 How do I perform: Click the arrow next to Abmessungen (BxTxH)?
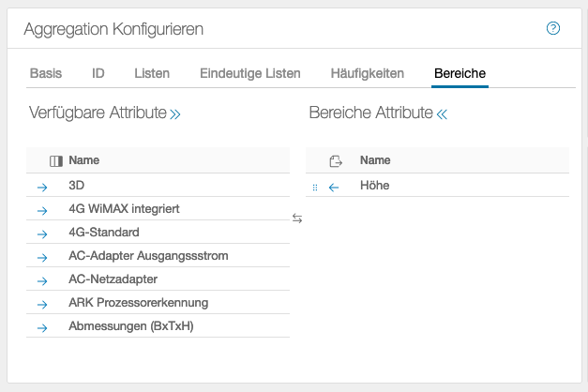pyautogui.click(x=42, y=327)
